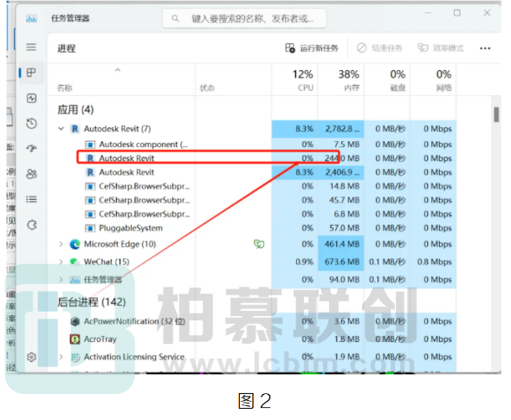
Task: Sort by the 38% memory column header
Action: (x=341, y=81)
